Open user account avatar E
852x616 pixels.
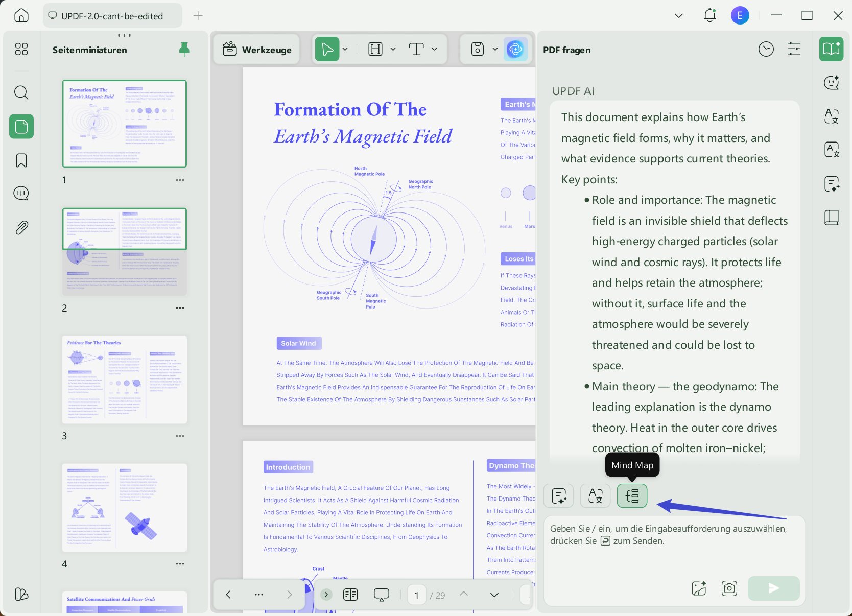click(x=740, y=15)
